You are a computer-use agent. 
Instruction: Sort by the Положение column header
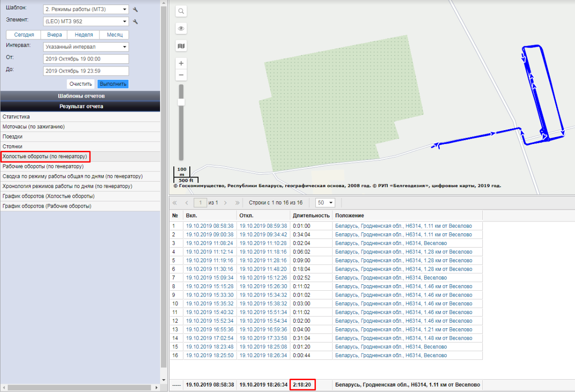click(x=408, y=215)
